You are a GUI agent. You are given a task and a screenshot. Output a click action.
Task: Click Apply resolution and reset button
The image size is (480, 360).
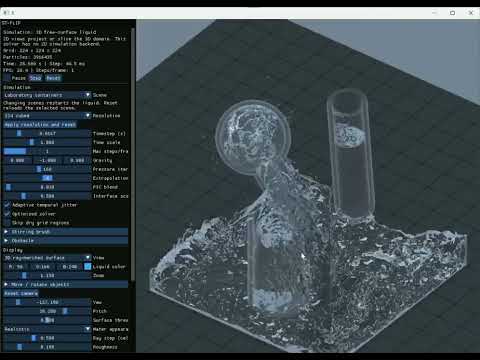pyautogui.click(x=40, y=125)
